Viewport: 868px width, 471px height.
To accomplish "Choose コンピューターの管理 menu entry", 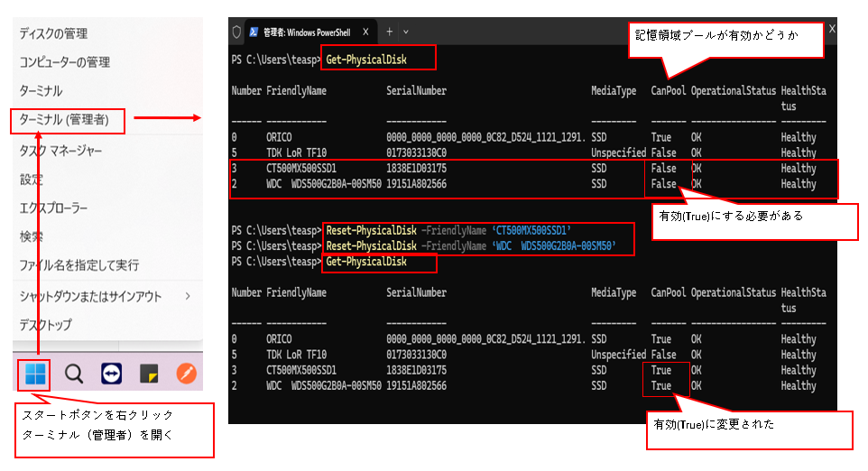I will 65,62.
